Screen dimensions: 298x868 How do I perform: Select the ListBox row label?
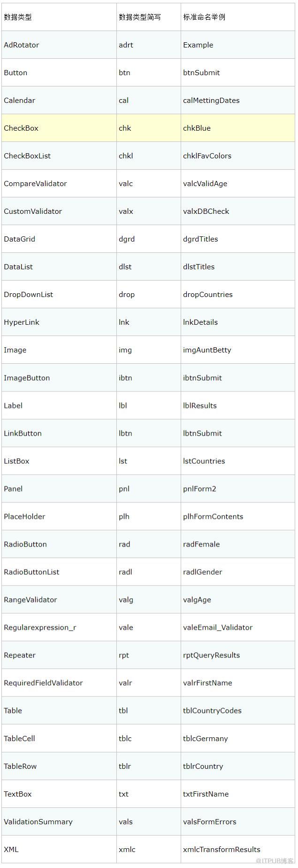point(16,461)
